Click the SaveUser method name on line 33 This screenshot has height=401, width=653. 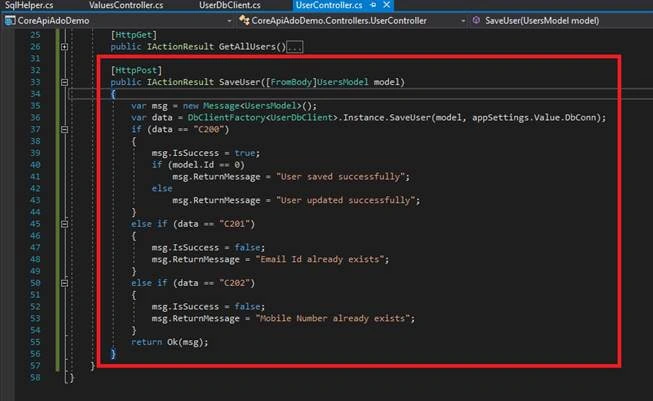(239, 82)
